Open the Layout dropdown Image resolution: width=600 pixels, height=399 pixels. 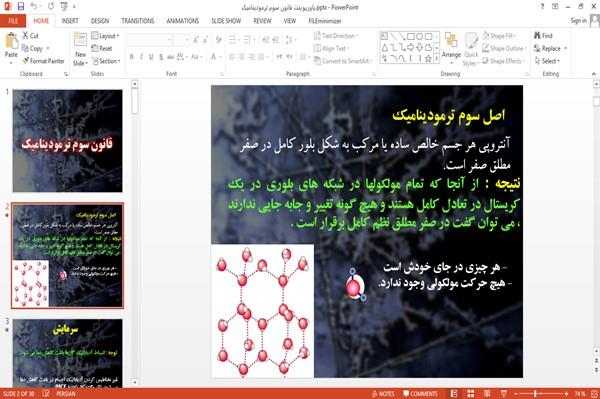tap(105, 36)
